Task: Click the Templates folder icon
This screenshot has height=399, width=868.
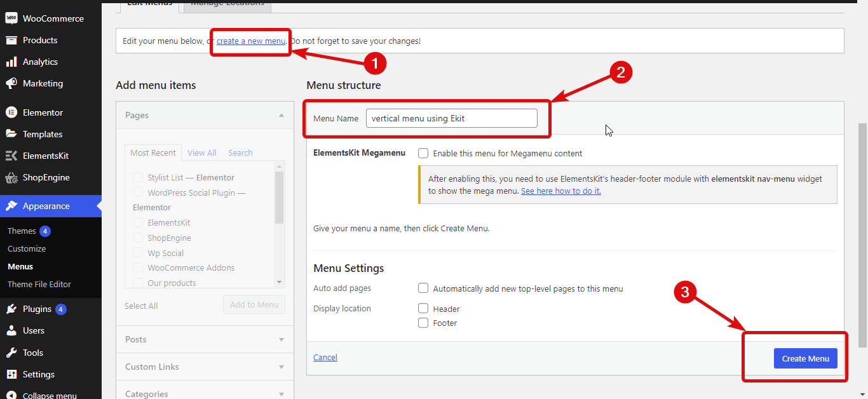Action: tap(11, 134)
